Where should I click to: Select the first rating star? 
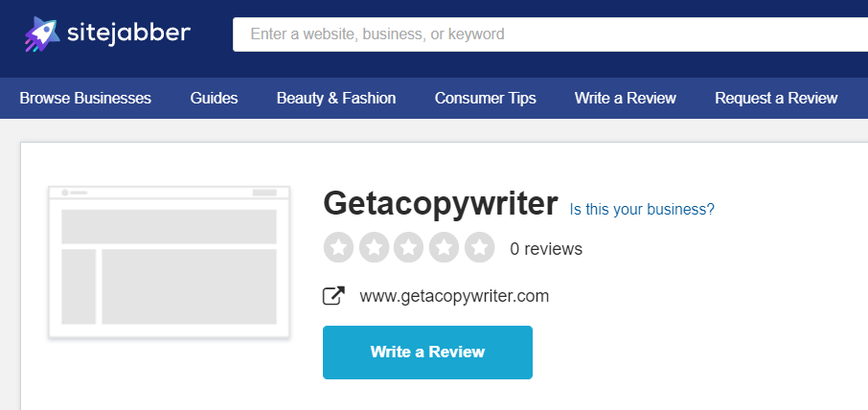coord(339,247)
